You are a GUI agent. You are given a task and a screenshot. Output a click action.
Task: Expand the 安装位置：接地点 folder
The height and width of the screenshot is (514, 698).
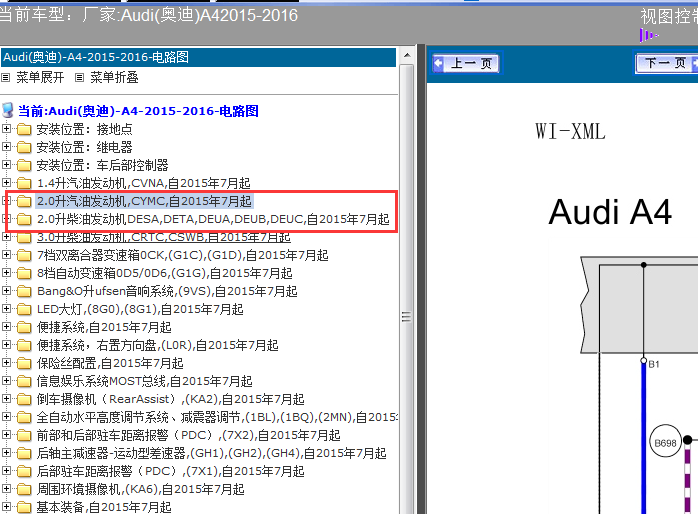coord(6,129)
